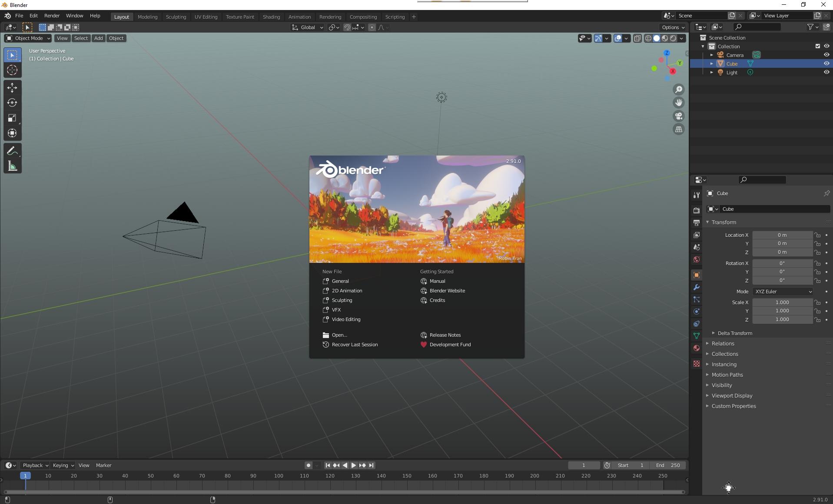Click the current frame number field
This screenshot has width=833, height=504.
coord(584,465)
